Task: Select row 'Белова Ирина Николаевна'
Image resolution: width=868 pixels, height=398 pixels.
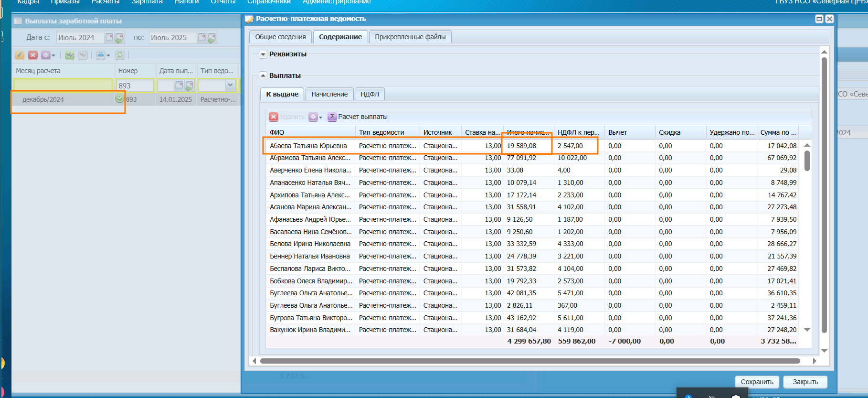Action: pyautogui.click(x=532, y=244)
